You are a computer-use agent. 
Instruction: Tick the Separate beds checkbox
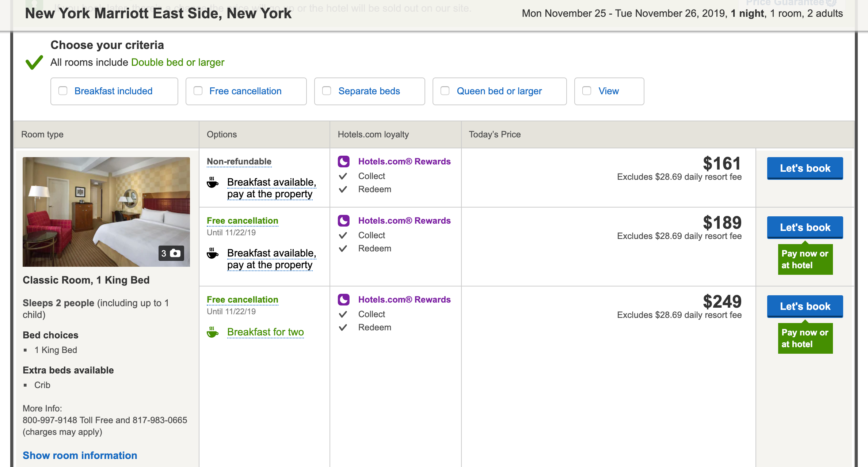327,91
